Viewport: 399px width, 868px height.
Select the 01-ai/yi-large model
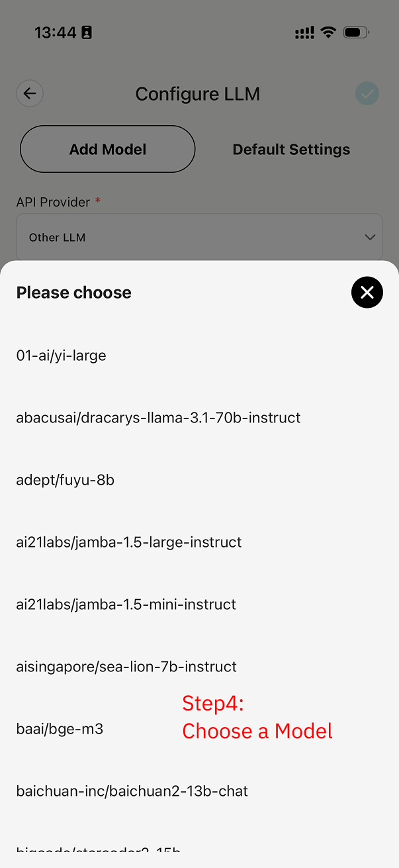pos(62,356)
